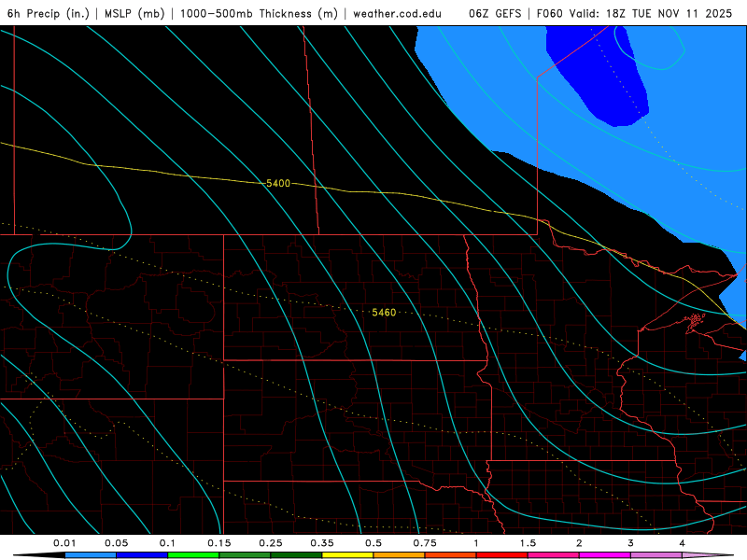Click the dark orange 0.75 legend swatch
Viewport: 747px width, 560px height.
click(x=451, y=555)
